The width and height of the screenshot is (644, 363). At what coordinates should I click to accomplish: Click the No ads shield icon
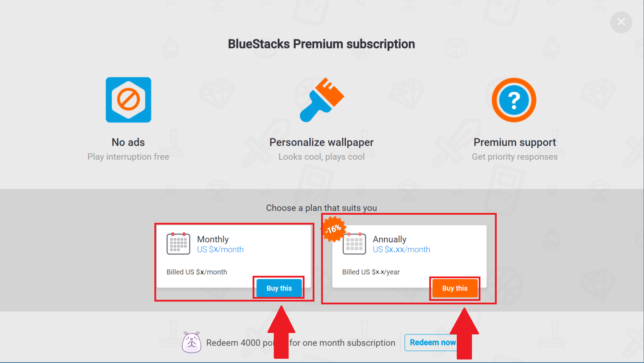128,100
